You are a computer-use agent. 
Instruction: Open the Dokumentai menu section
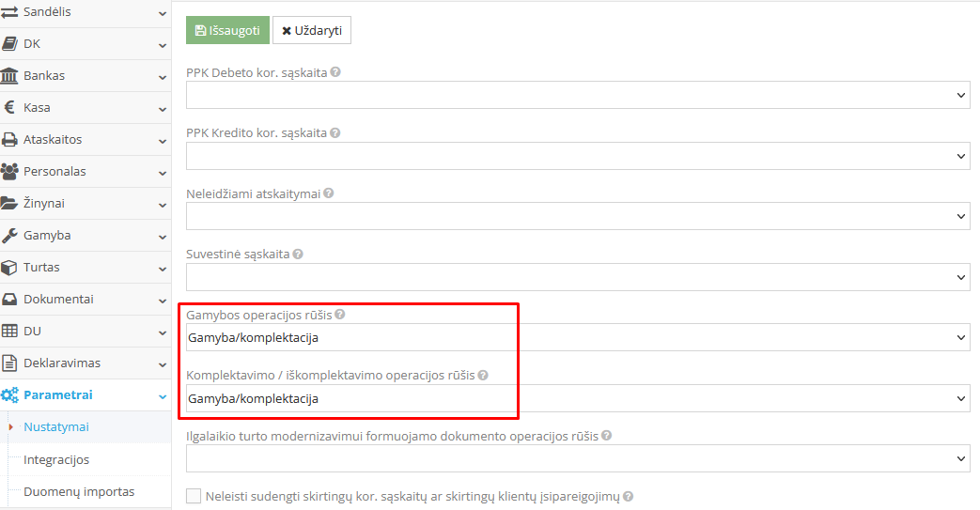(x=85, y=300)
